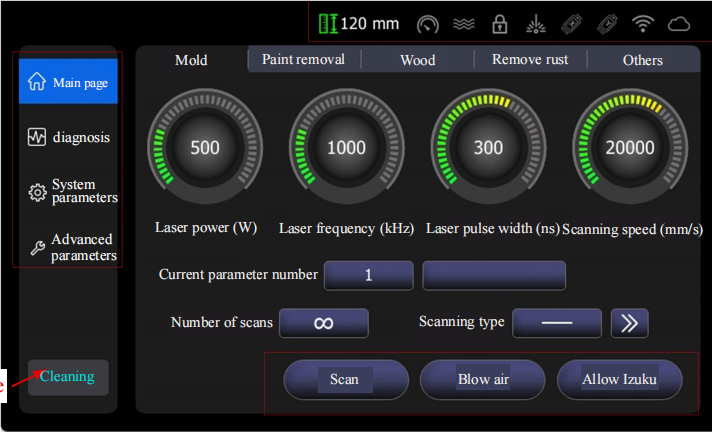Screen dimensions: 712x432
Task: Toggle the Scan button
Action: click(345, 380)
